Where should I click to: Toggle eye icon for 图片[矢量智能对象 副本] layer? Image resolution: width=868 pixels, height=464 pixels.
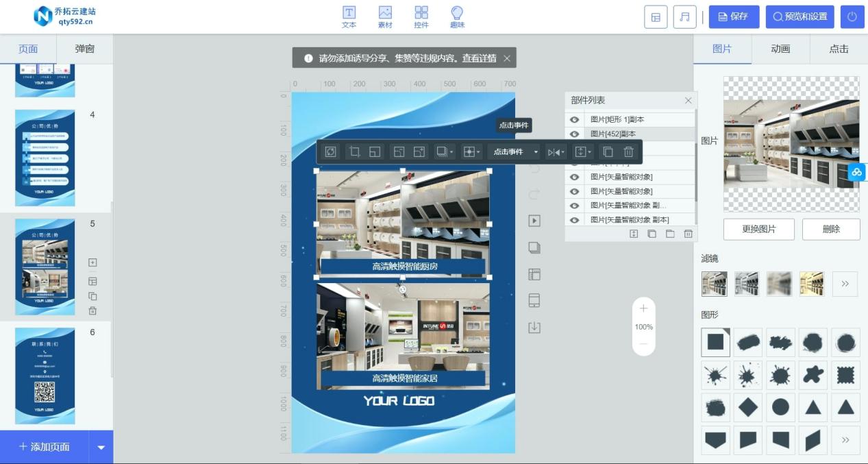point(574,220)
